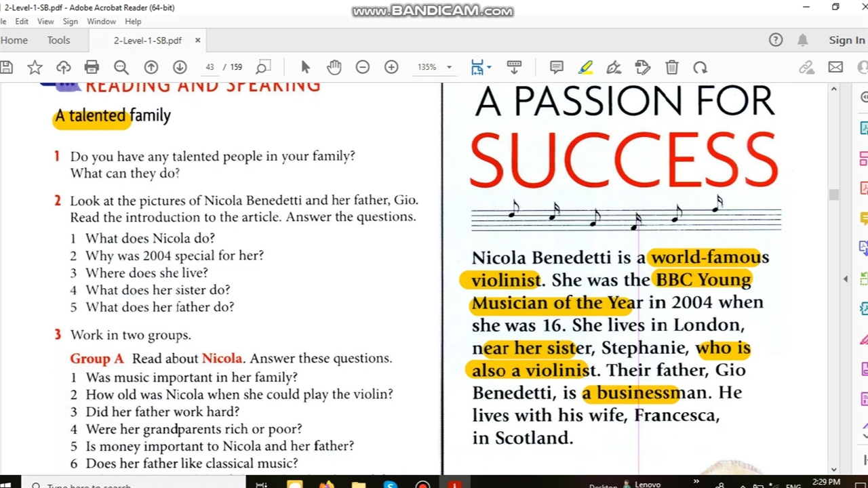Switch to the Tools tab
The width and height of the screenshot is (868, 488).
58,40
